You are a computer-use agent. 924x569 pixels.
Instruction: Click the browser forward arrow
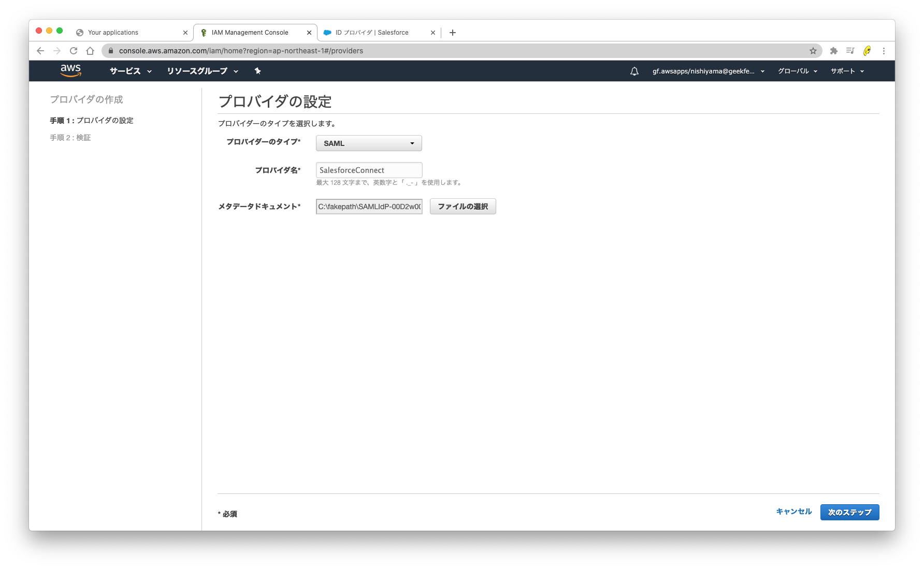click(57, 51)
